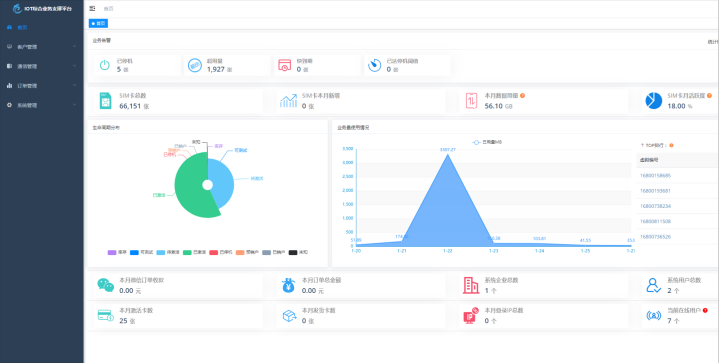Open virtual number 16800158685
Image resolution: width=720 pixels, height=363 pixels.
(655, 175)
